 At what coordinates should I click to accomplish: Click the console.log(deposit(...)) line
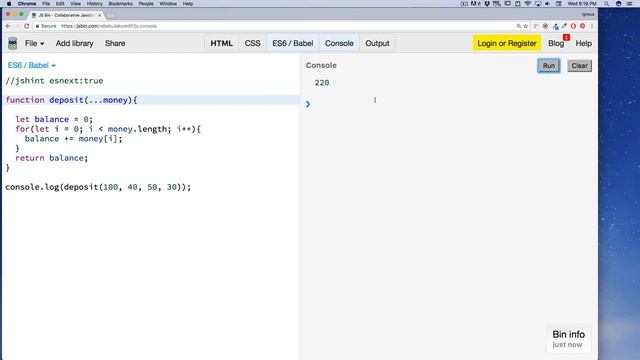(98, 187)
